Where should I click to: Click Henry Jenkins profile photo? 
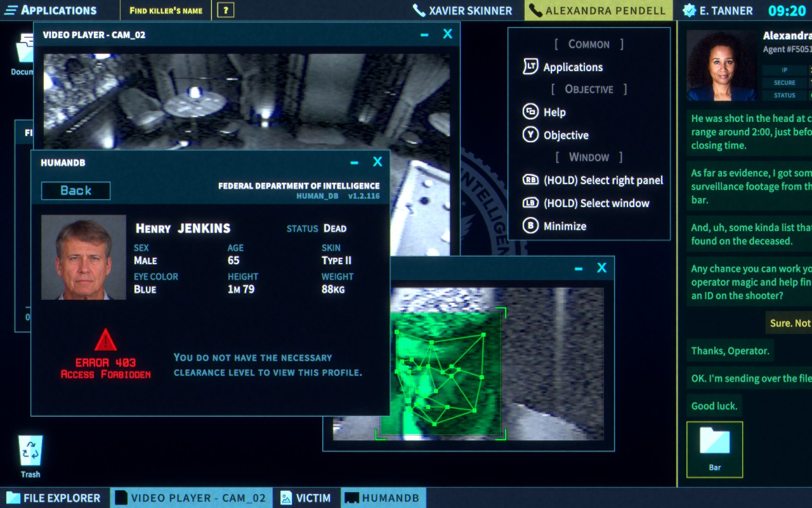coord(84,257)
